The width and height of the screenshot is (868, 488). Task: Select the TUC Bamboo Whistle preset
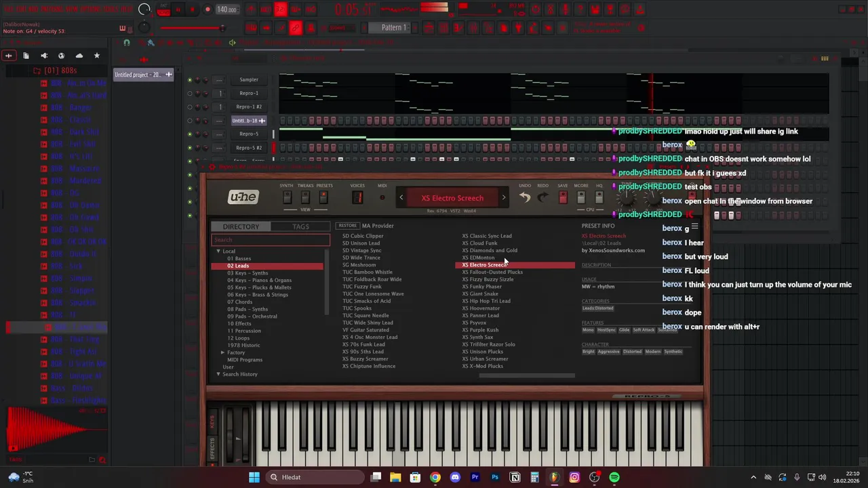(368, 272)
